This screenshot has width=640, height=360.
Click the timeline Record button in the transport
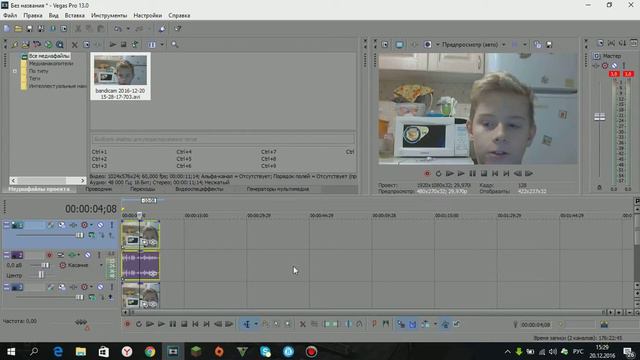pos(127,324)
